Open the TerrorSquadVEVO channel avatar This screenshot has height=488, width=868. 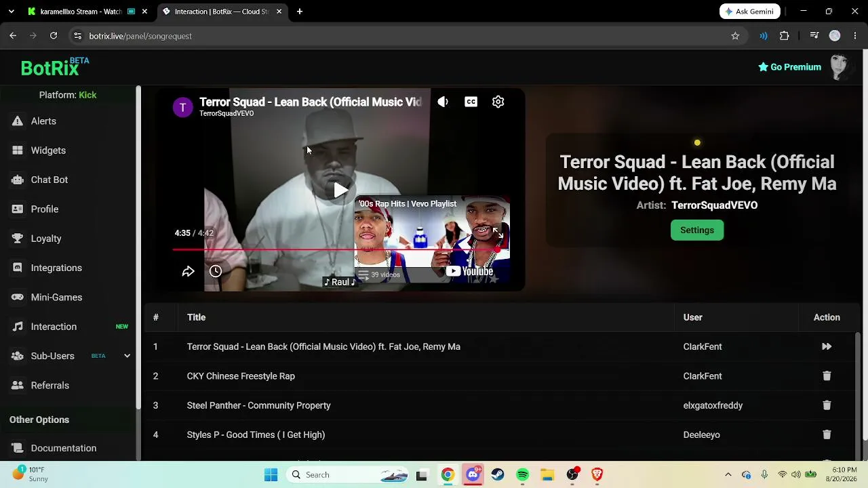[182, 107]
